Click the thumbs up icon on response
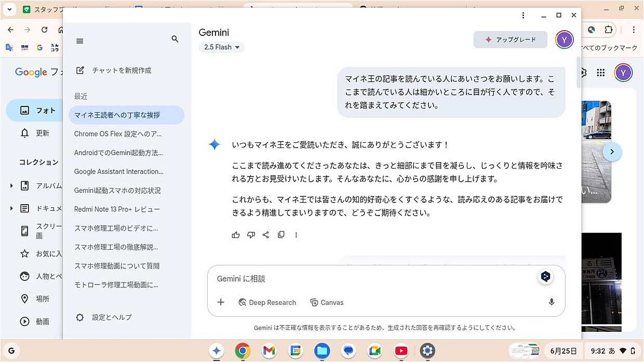This screenshot has height=362, width=644. point(236,235)
